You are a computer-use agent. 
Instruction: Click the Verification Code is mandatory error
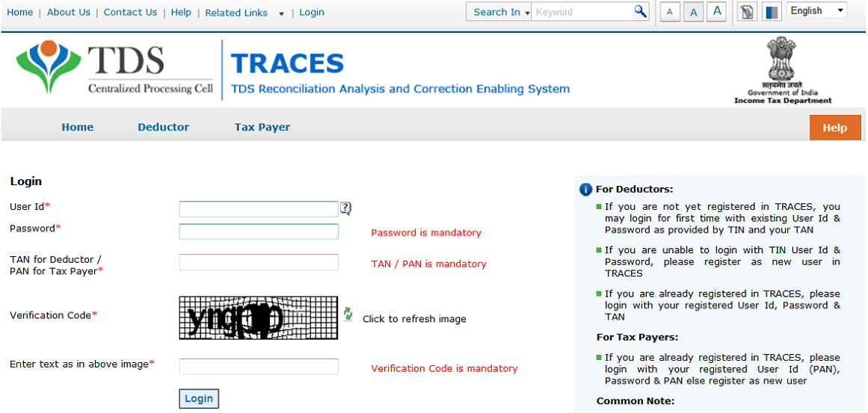pyautogui.click(x=444, y=368)
